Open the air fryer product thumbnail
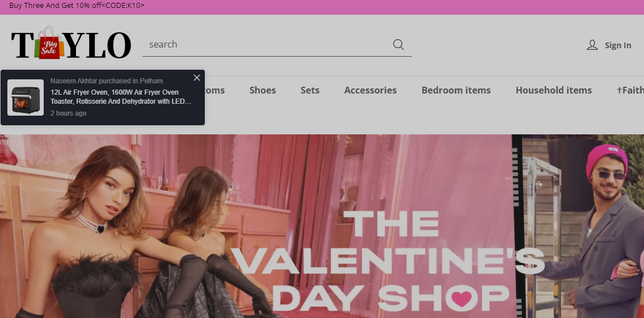The height and width of the screenshot is (318, 644). pyautogui.click(x=26, y=97)
